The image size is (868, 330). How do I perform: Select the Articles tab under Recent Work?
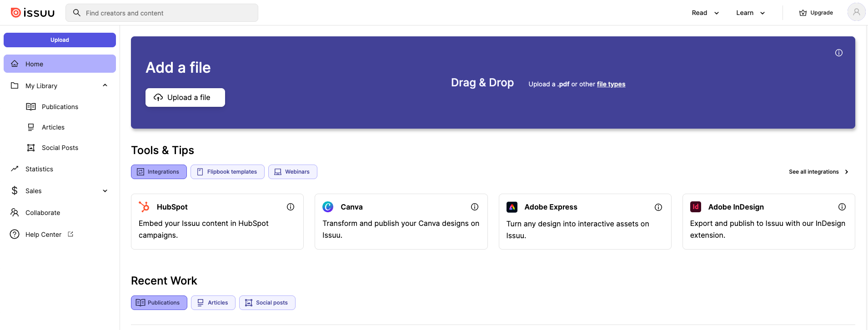213,303
